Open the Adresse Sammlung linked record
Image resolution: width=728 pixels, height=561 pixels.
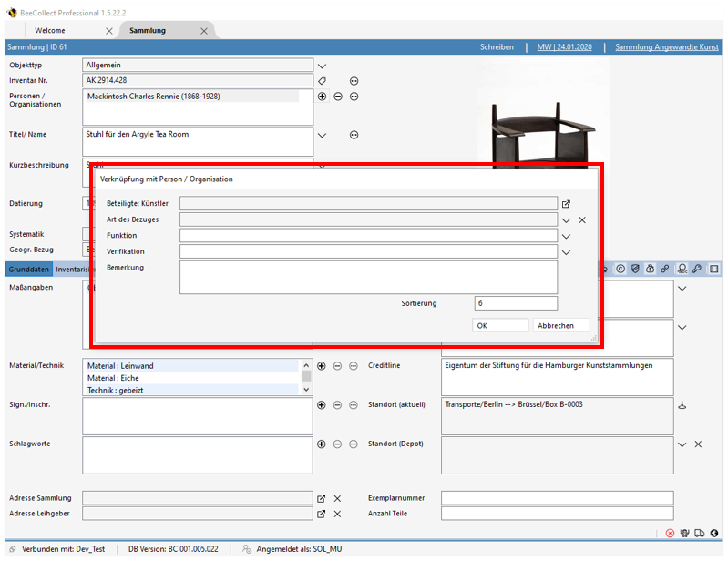point(321,499)
